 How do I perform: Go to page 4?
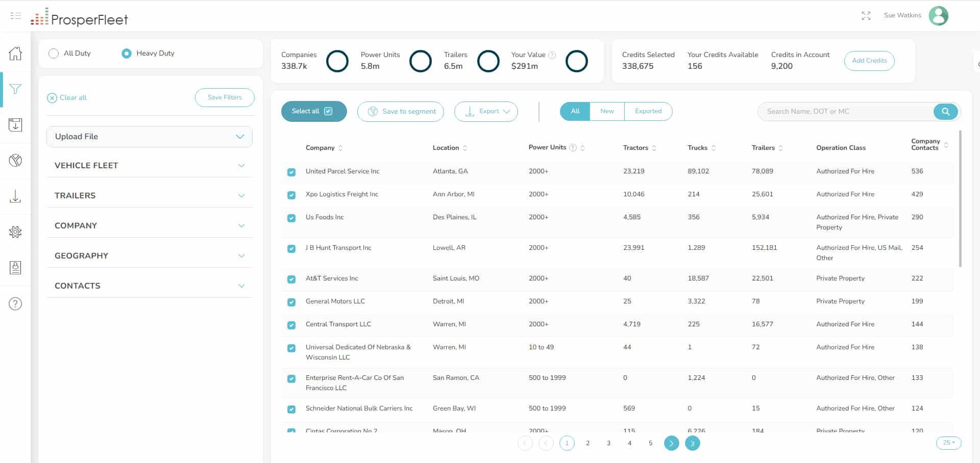(629, 443)
